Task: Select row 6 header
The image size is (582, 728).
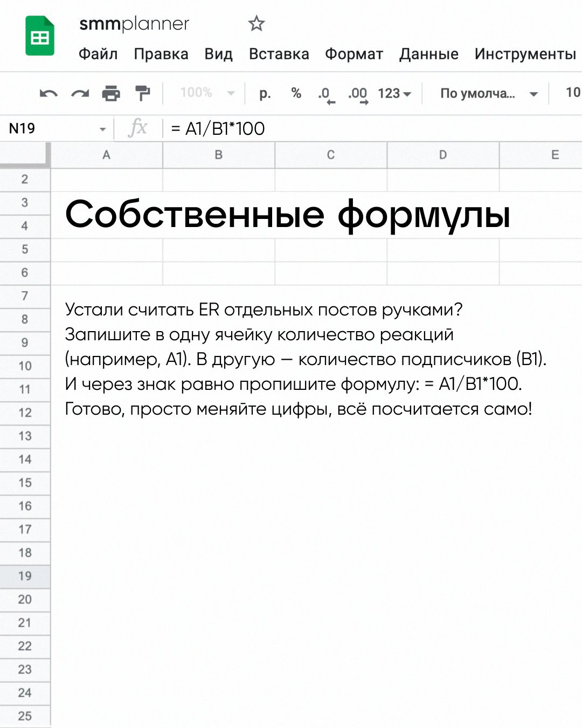Action: coord(25,273)
